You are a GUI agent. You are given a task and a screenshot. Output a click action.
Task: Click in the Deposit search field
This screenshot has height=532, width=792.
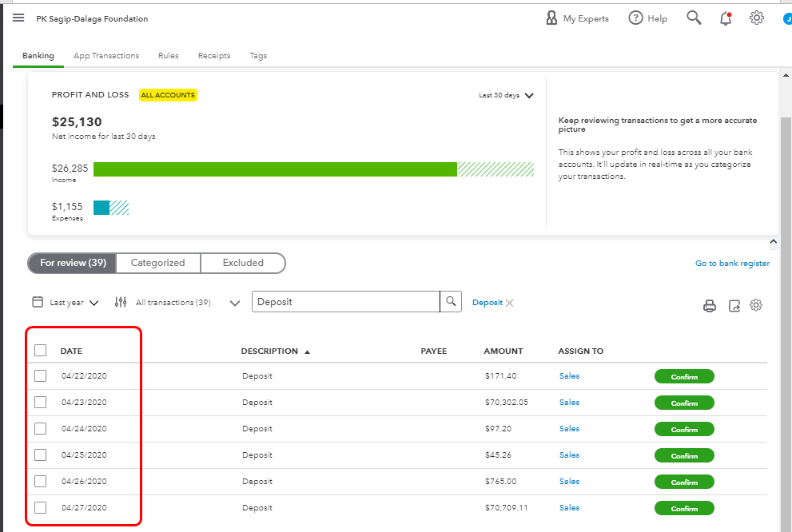pos(346,302)
